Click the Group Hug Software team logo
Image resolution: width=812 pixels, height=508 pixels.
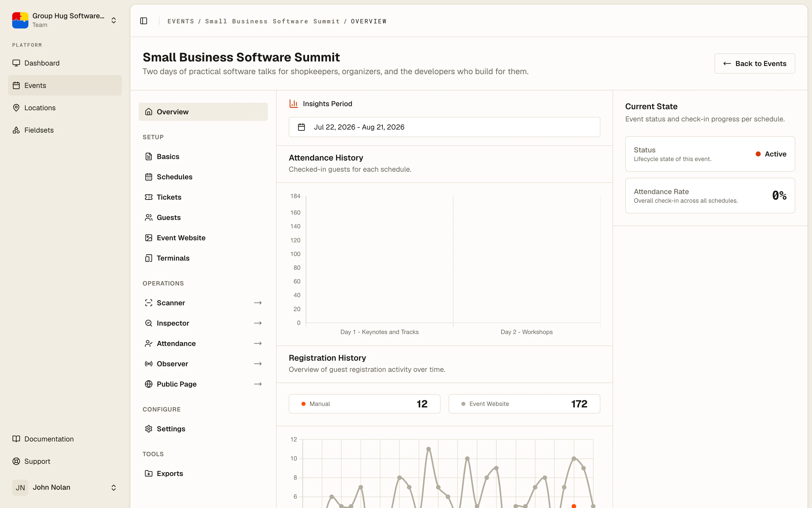coord(20,20)
